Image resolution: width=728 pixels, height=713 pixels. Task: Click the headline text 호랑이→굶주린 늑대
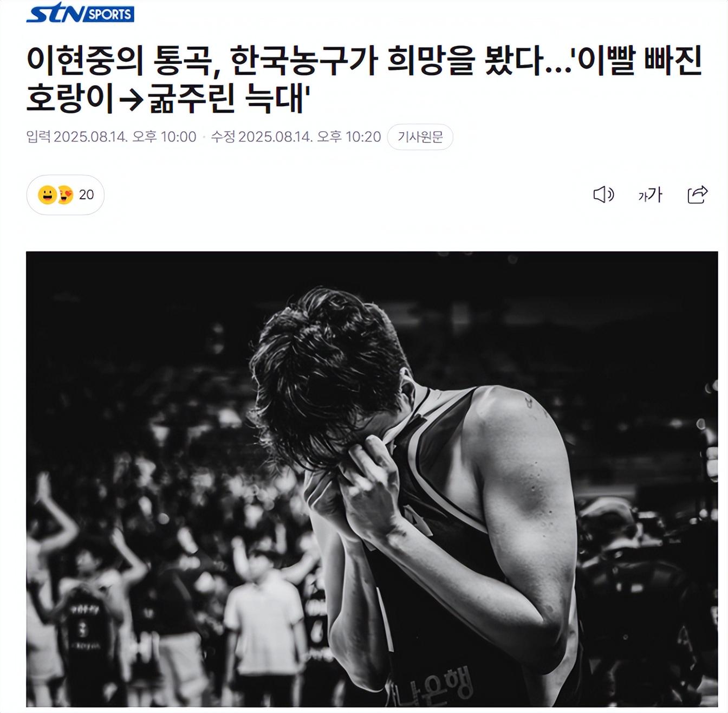[x=168, y=98]
